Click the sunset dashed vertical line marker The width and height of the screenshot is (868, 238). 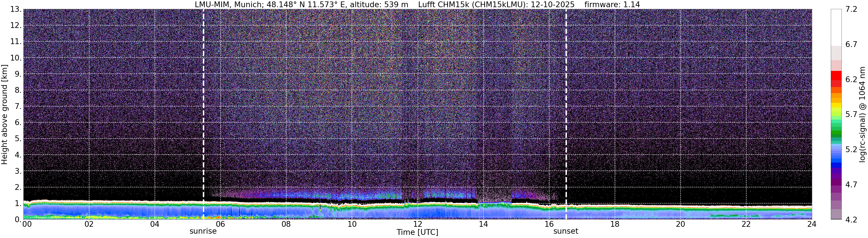pos(566,114)
